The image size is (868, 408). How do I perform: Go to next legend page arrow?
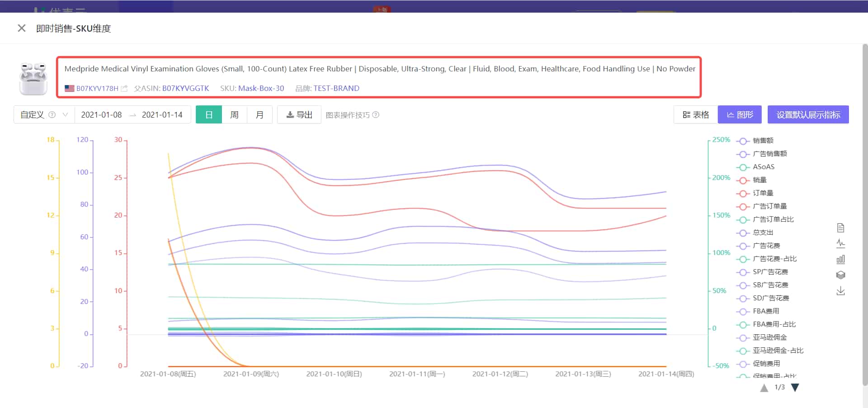point(795,388)
